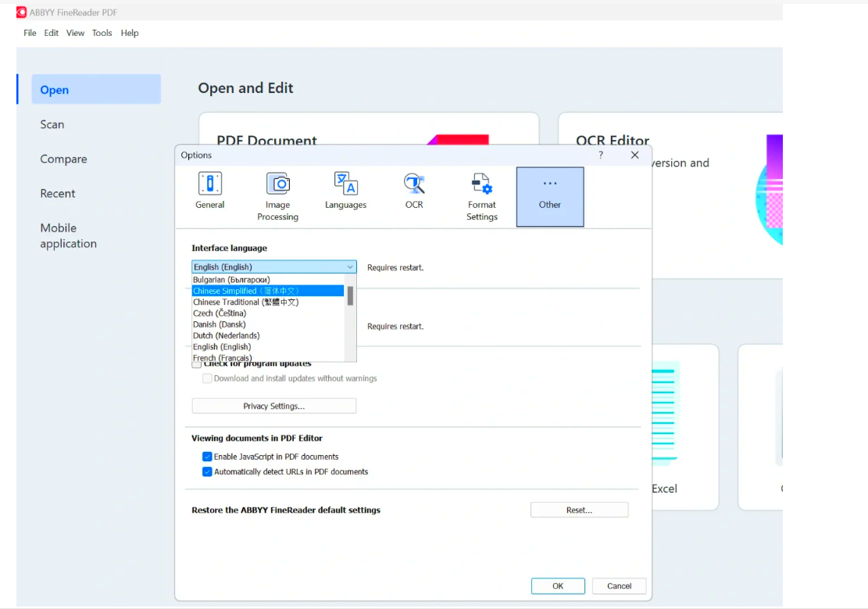Confirm the options with OK
Screen dimensions: 868x609
click(x=558, y=586)
